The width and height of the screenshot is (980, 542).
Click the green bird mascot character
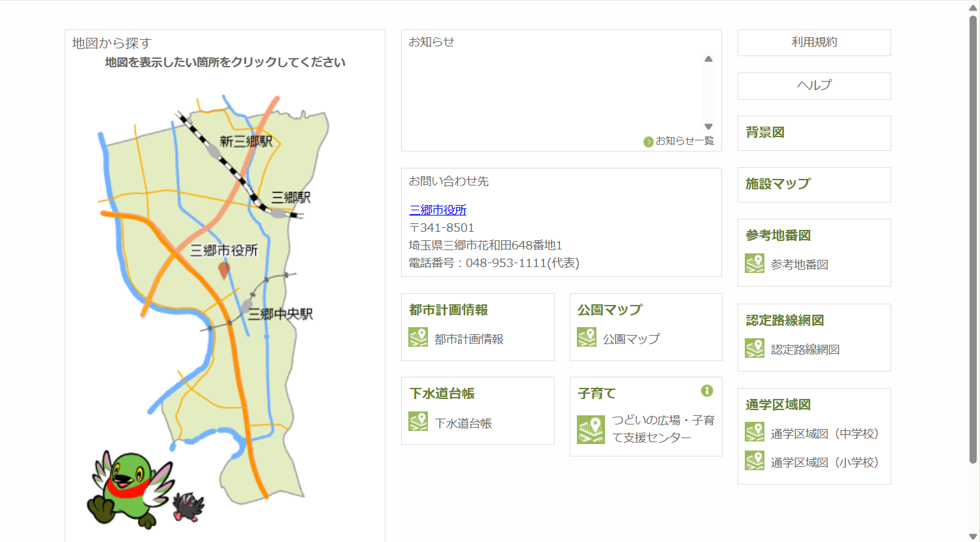pos(129,488)
